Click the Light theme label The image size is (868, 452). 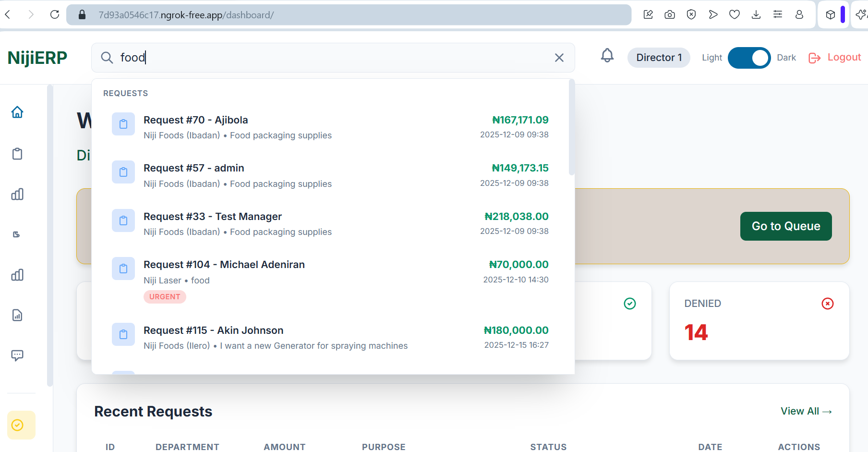[712, 58]
